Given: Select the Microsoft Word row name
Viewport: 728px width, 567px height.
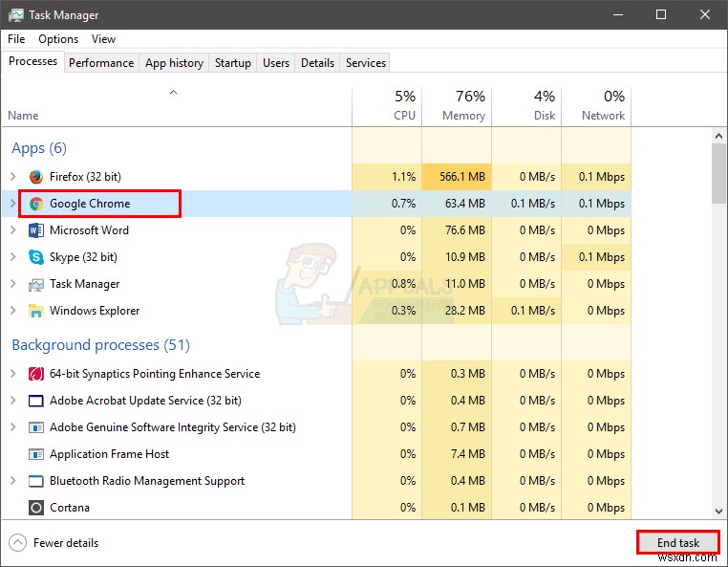Looking at the screenshot, I should 89,230.
